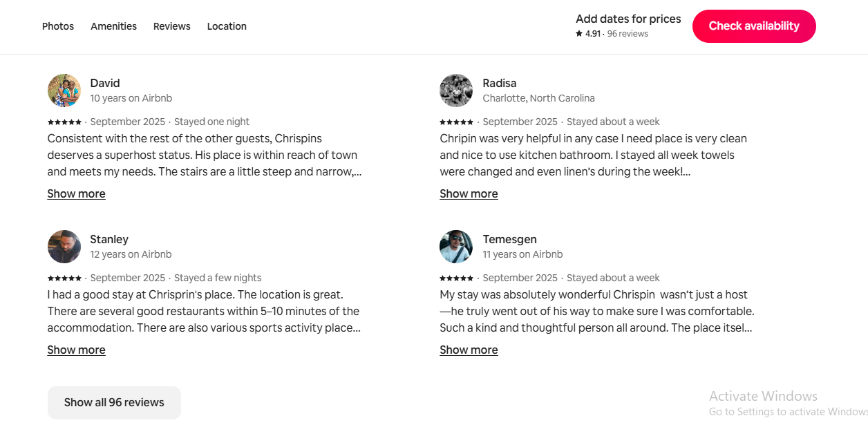Viewport: 868px width, 427px height.
Task: Expand Radisa's full review text
Action: (469, 193)
